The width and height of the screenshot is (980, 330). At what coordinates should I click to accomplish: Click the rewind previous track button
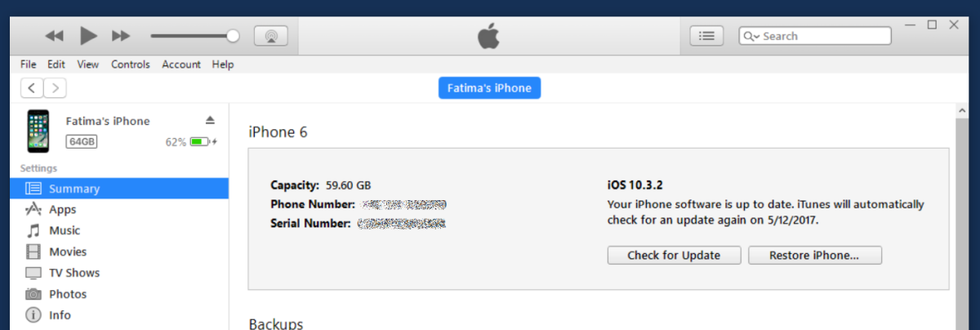pos(54,36)
